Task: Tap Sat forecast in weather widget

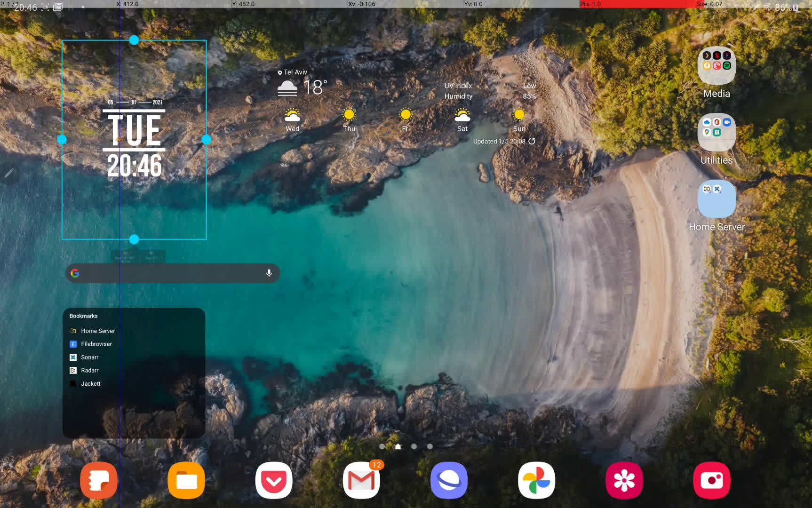Action: (462, 120)
